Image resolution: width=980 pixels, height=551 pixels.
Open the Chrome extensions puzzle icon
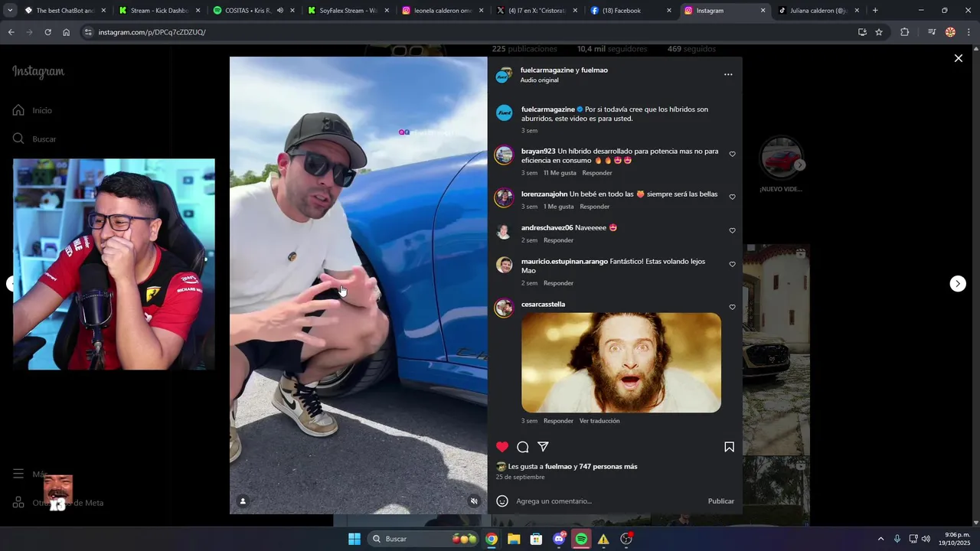point(905,32)
